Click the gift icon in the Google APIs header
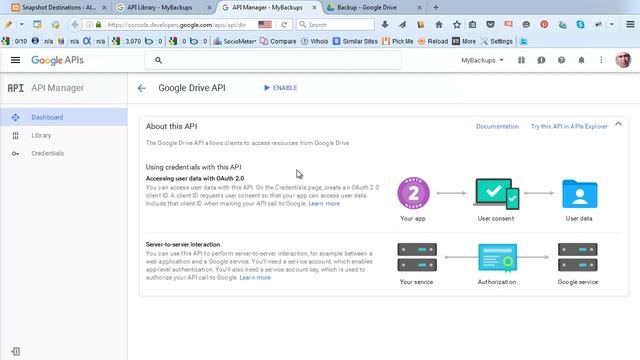This screenshot has height=360, width=640. [521, 60]
